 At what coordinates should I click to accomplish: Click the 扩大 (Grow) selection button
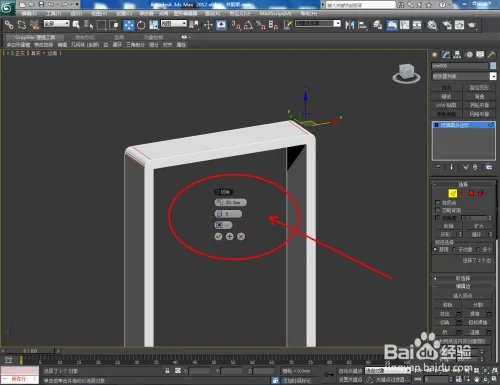click(479, 226)
